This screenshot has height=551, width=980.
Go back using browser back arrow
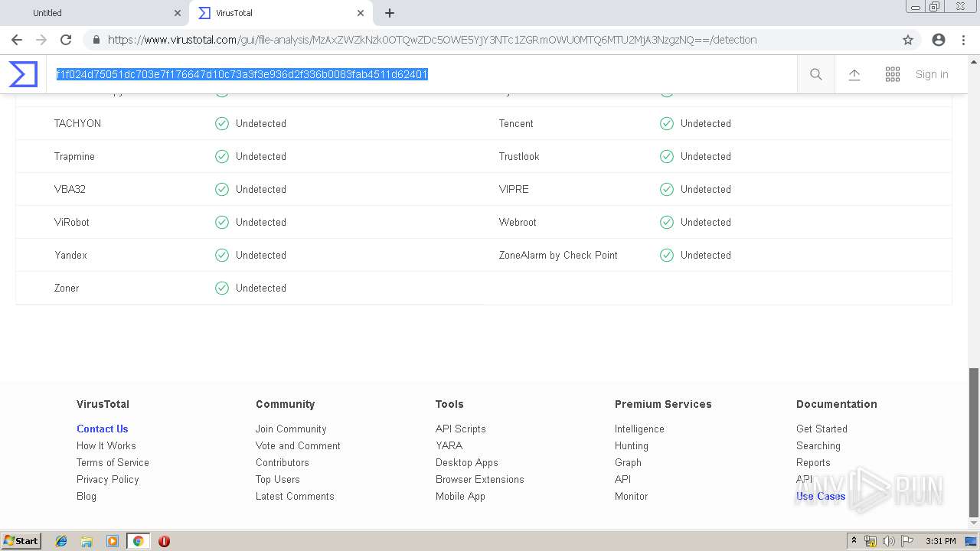[x=17, y=40]
